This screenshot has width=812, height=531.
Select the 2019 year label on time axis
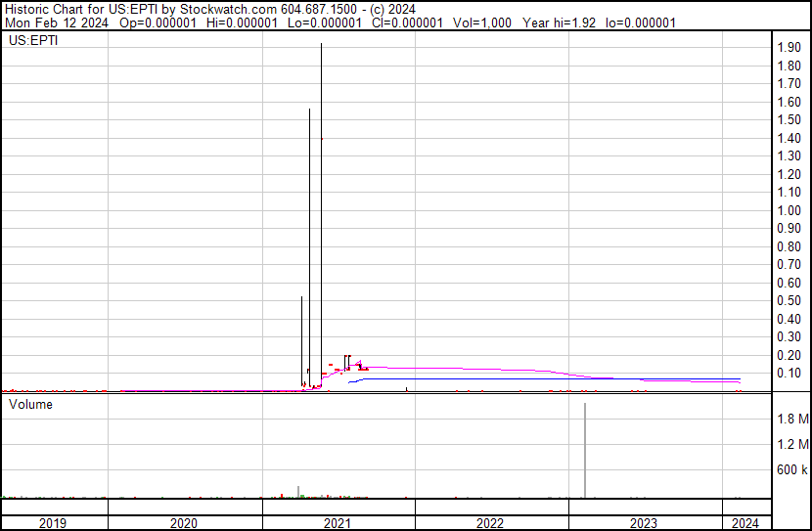pos(53,523)
